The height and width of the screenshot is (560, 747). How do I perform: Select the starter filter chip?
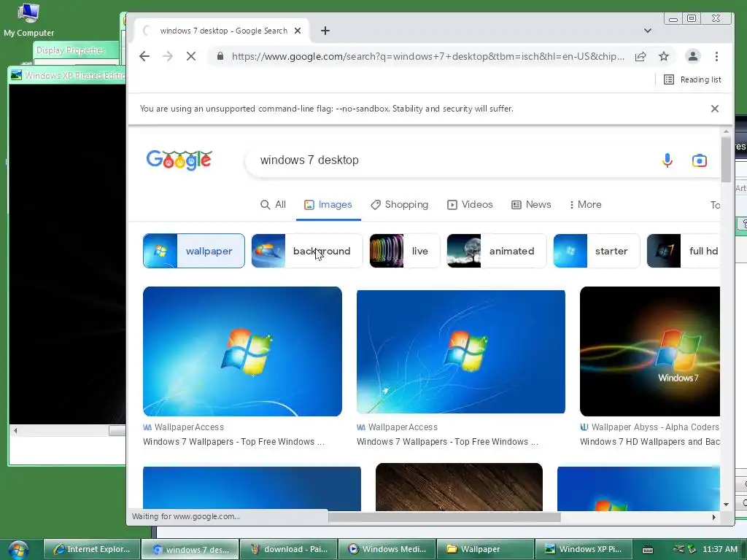(x=597, y=251)
